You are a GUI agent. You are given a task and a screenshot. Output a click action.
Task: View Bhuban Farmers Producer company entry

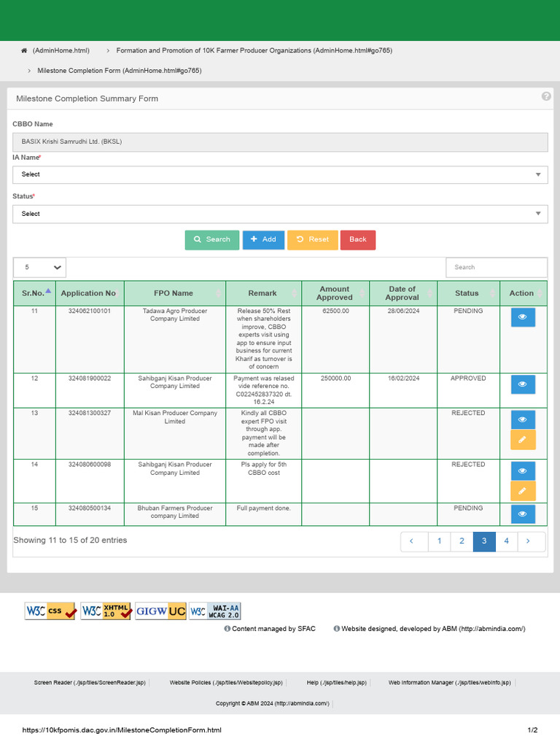[x=523, y=514]
